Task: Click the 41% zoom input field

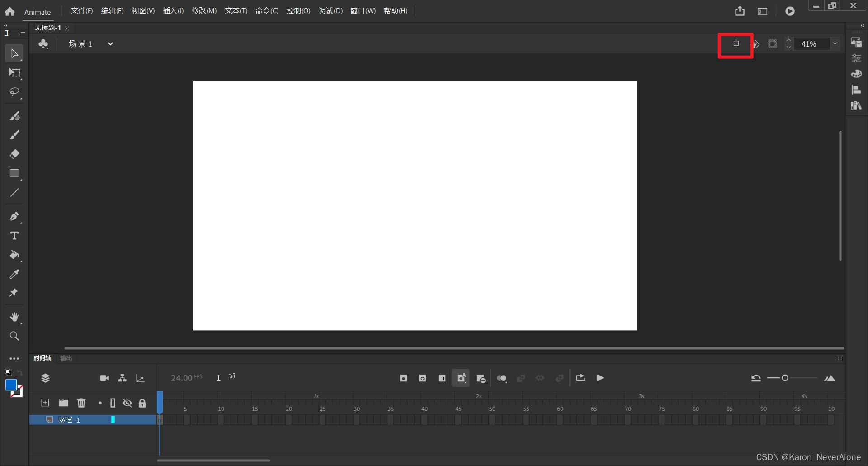Action: [x=812, y=44]
